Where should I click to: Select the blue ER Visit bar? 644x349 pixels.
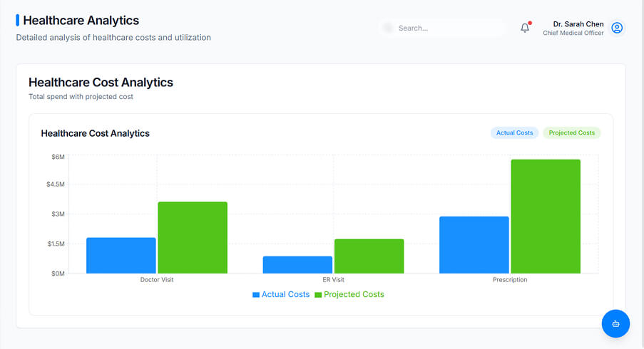297,264
